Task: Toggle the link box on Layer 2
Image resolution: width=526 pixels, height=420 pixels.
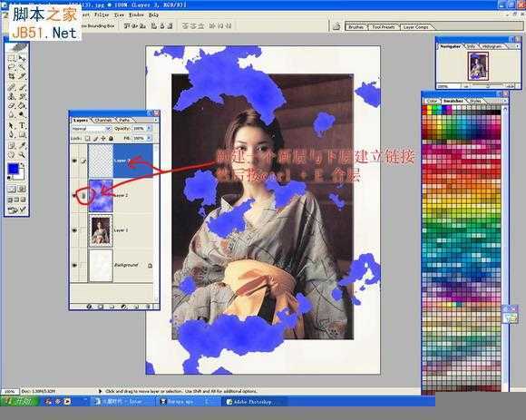Action: 83,196
